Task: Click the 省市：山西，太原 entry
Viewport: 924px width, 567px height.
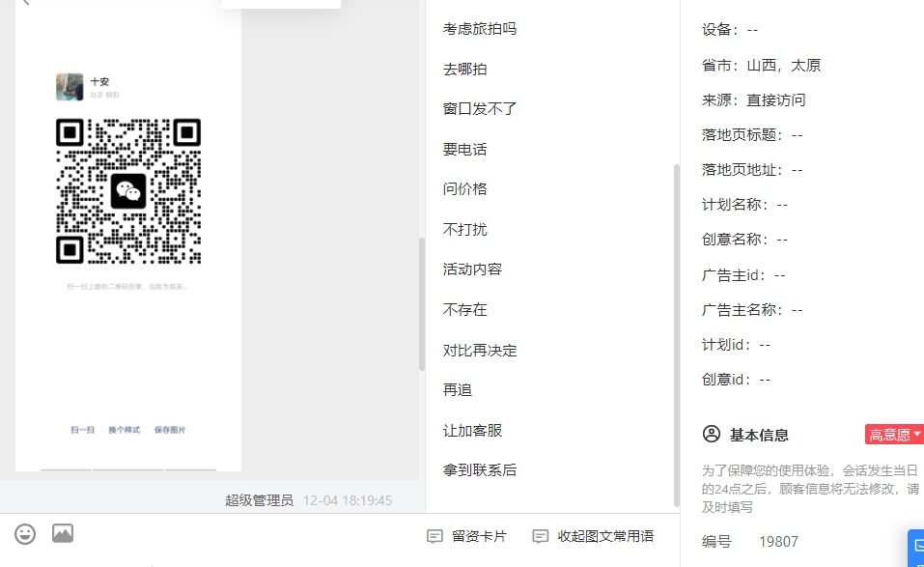Action: click(x=761, y=66)
